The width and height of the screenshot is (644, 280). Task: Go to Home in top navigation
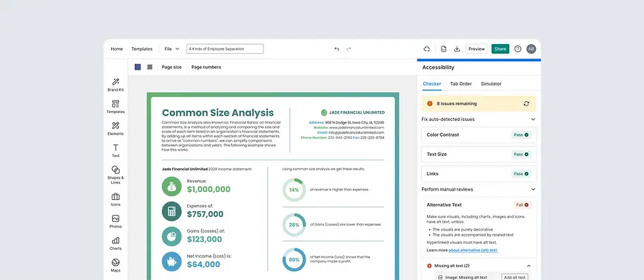click(x=117, y=49)
